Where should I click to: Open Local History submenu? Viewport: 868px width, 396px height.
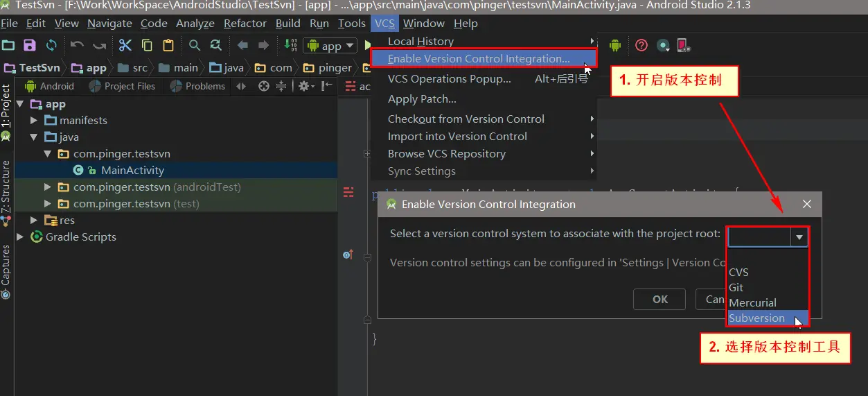pyautogui.click(x=484, y=42)
